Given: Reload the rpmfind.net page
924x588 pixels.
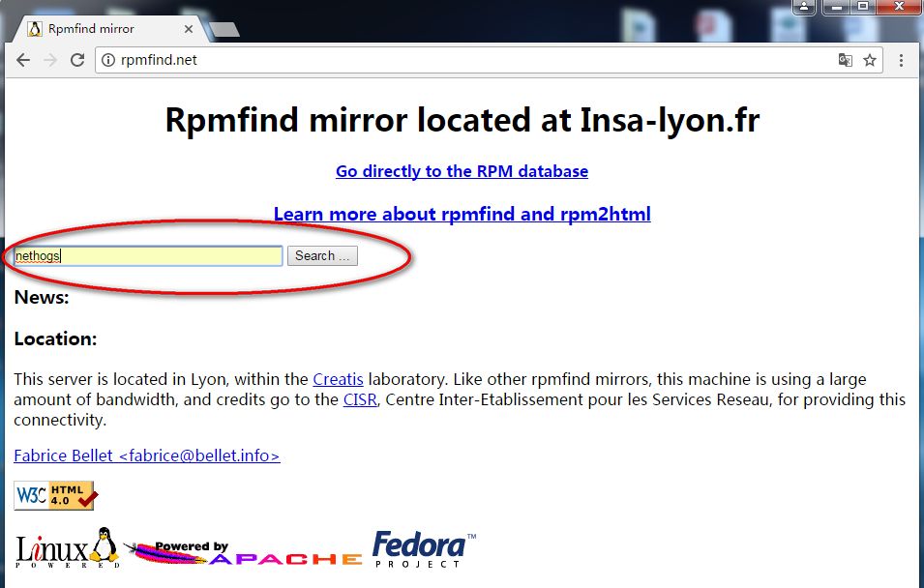Looking at the screenshot, I should click(77, 60).
